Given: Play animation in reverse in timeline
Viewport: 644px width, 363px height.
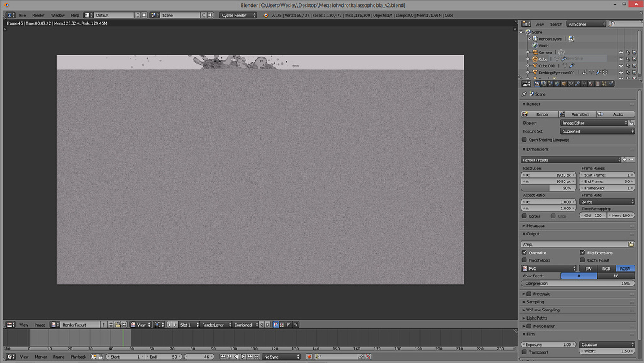Looking at the screenshot, I should (236, 357).
